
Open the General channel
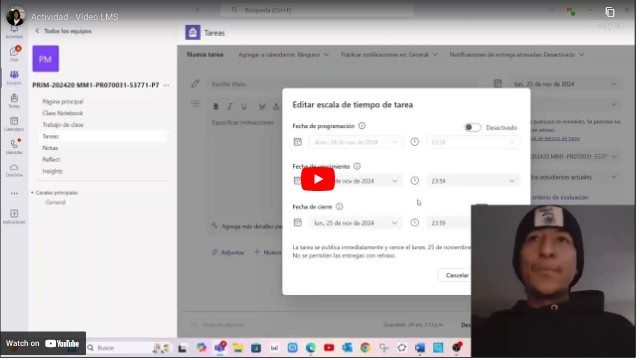point(56,202)
